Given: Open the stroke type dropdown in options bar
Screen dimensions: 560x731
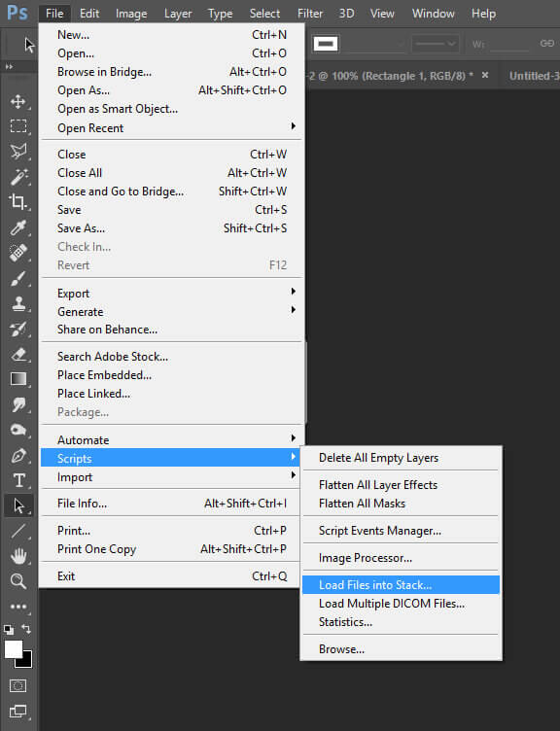Looking at the screenshot, I should click(x=435, y=45).
